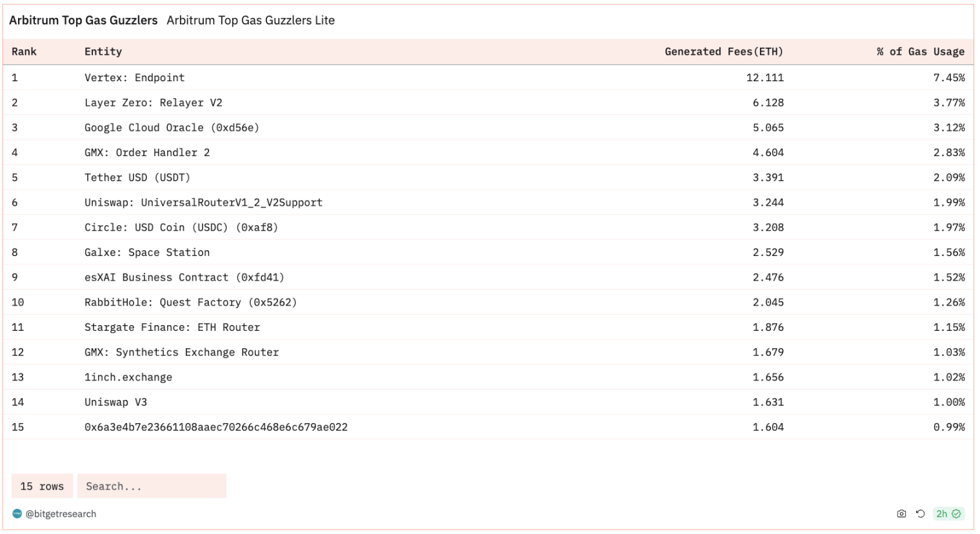Image resolution: width=980 pixels, height=534 pixels.
Task: Click the 1.97% gas usage value
Action: coord(949,228)
